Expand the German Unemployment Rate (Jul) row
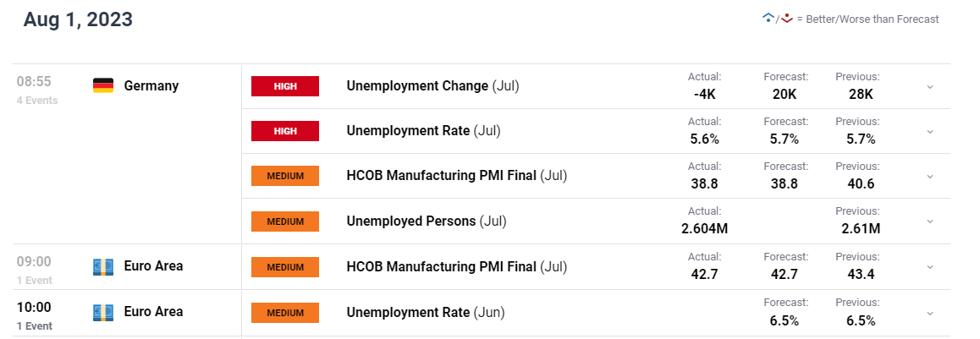Screen dimensions: 980x339 pos(930,132)
